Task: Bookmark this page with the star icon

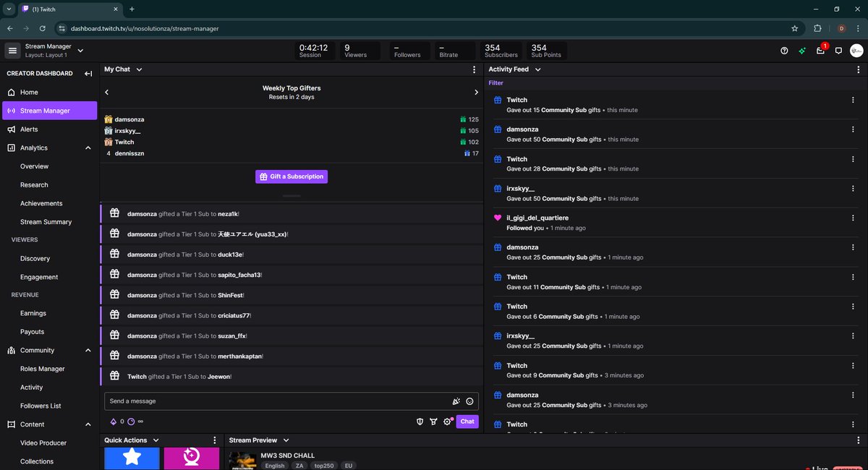Action: [x=795, y=29]
